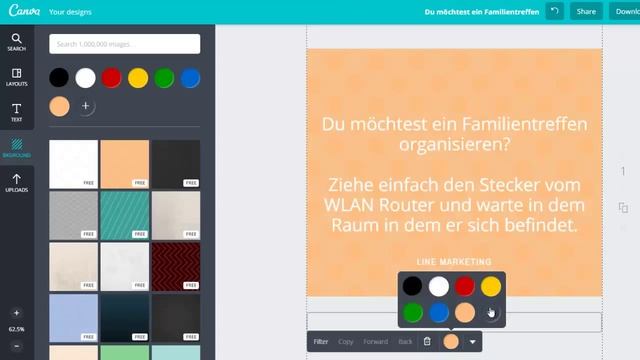Open the Layouts panel
This screenshot has height=360, width=640.
coord(16,78)
